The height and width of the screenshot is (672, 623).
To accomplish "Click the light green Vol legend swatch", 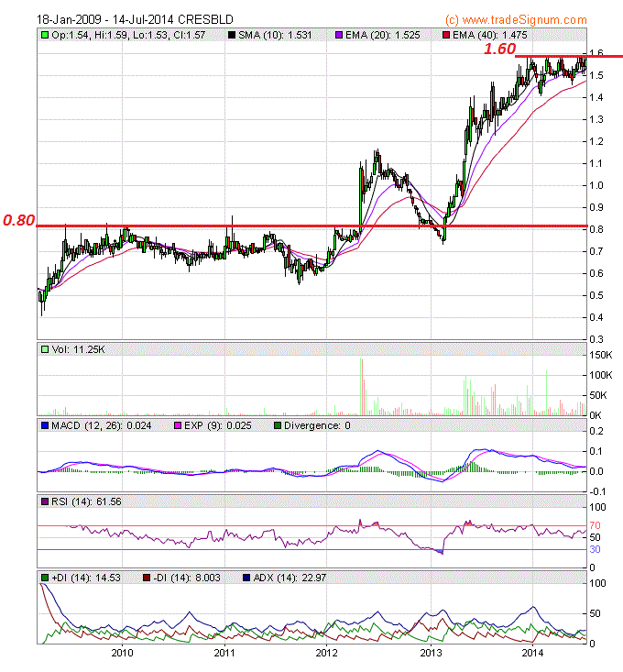I will tap(45, 349).
